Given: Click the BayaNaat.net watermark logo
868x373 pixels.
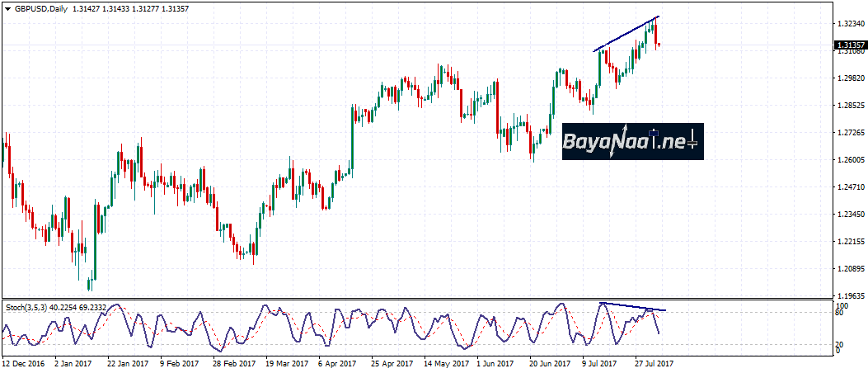Looking at the screenshot, I should (x=632, y=142).
